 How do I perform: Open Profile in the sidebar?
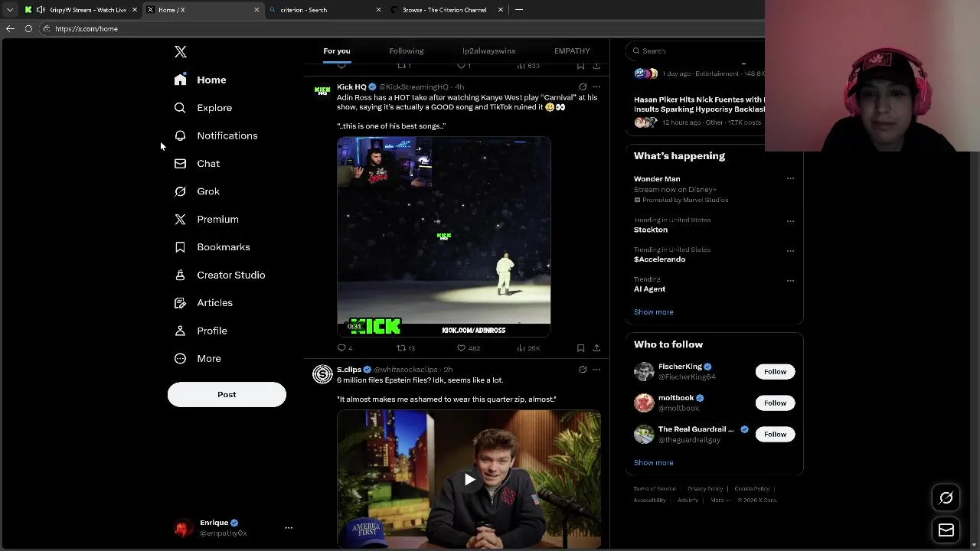(x=201, y=331)
